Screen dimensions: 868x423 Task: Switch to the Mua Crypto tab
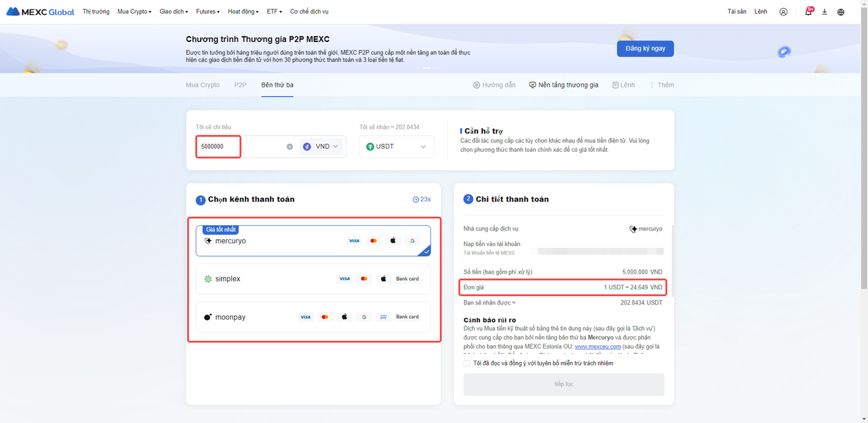point(203,85)
